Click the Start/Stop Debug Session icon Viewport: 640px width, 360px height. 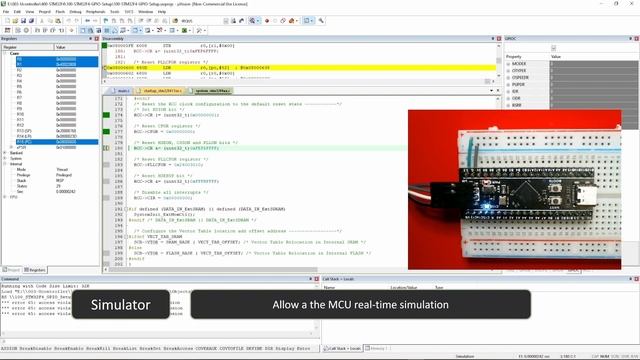tap(252, 20)
